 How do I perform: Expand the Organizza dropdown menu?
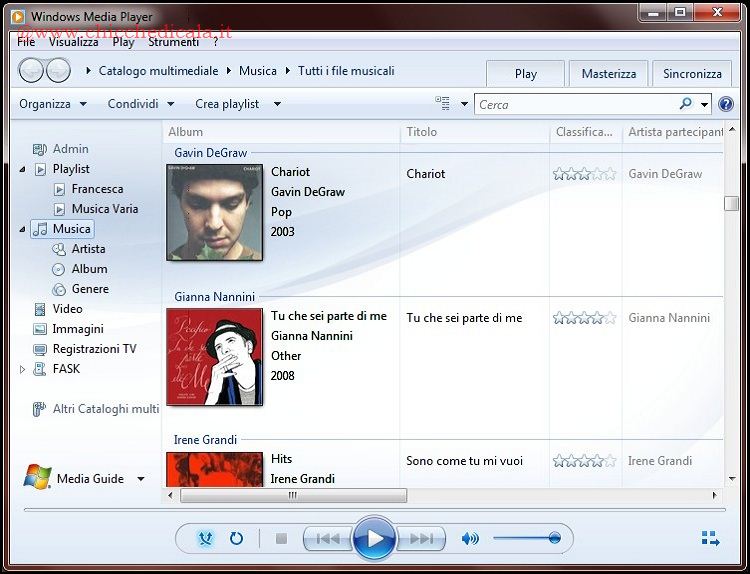[53, 104]
